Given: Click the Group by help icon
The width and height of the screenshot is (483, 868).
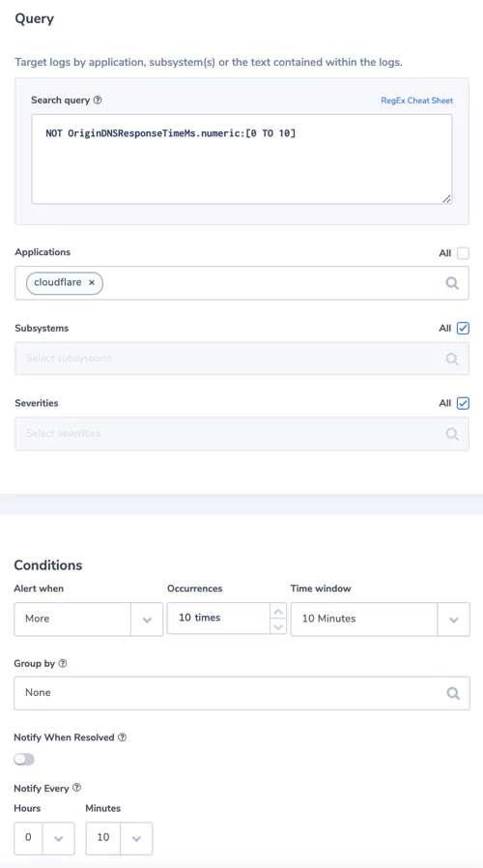Looking at the screenshot, I should click(63, 663).
